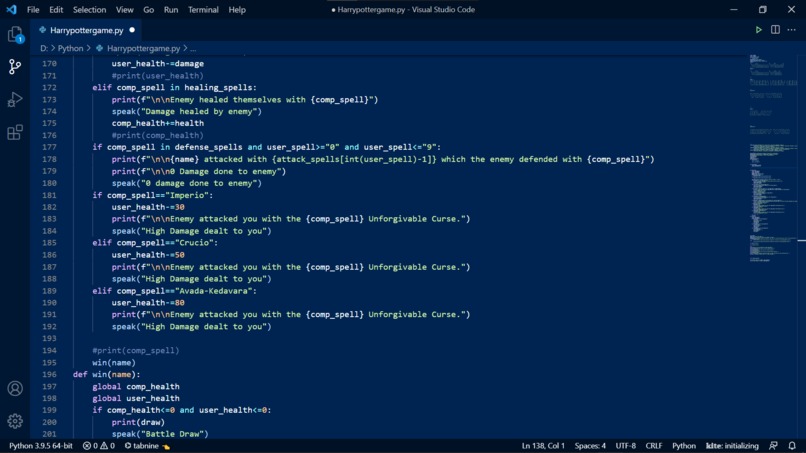
Task: Click 'speak("0 damage done to enemy")' line
Action: [187, 183]
